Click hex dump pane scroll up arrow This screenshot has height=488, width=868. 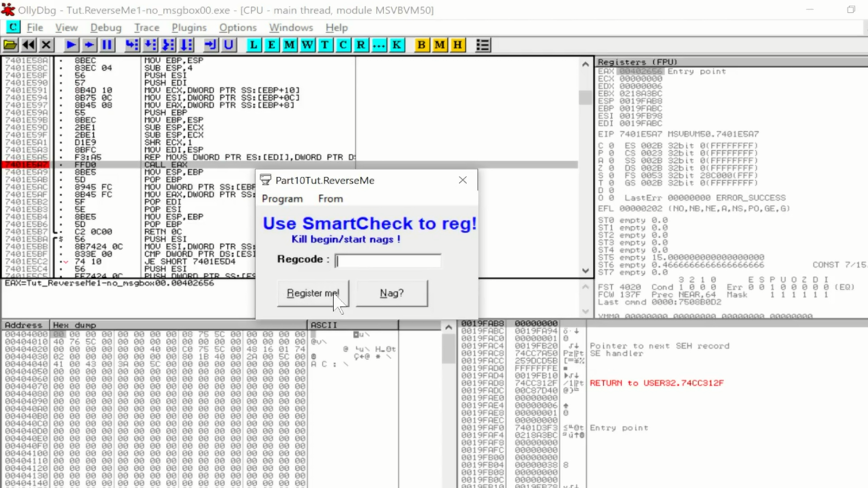click(448, 327)
